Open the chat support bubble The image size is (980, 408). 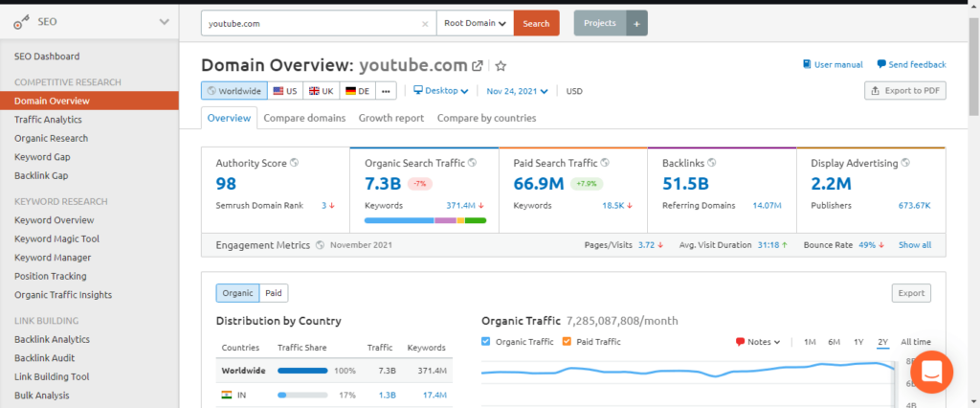click(932, 373)
